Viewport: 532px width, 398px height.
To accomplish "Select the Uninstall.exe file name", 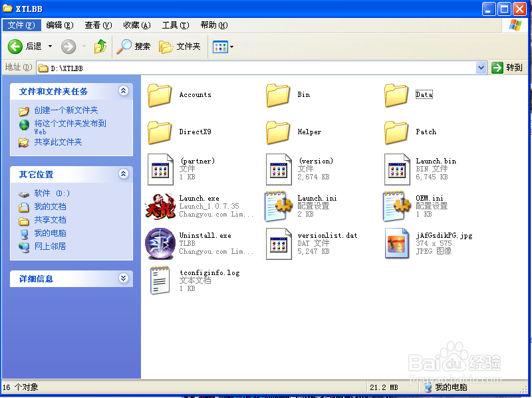I will [x=205, y=235].
